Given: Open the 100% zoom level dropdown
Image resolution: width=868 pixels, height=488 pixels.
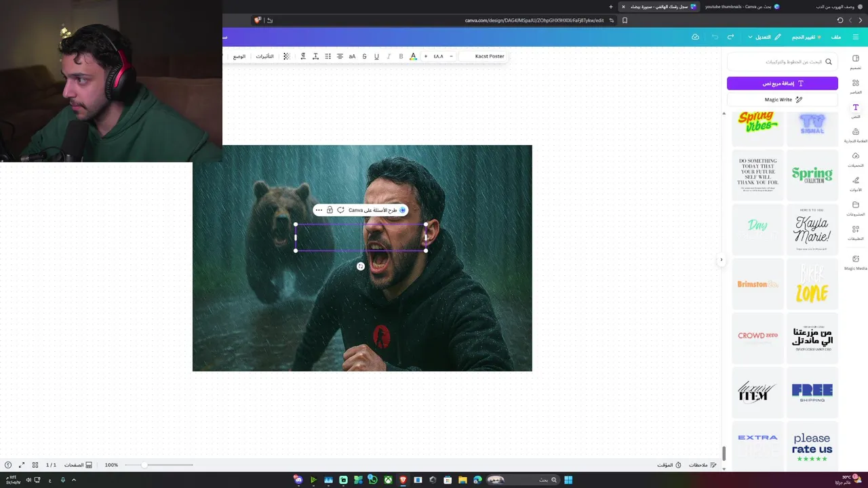Looking at the screenshot, I should point(111,465).
